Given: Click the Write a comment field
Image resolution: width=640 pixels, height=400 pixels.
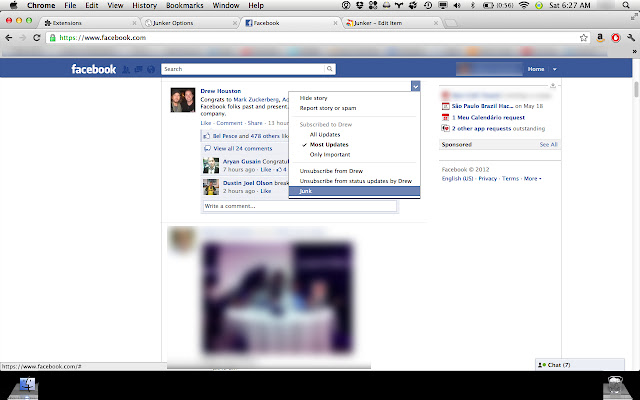Looking at the screenshot, I should click(x=300, y=206).
